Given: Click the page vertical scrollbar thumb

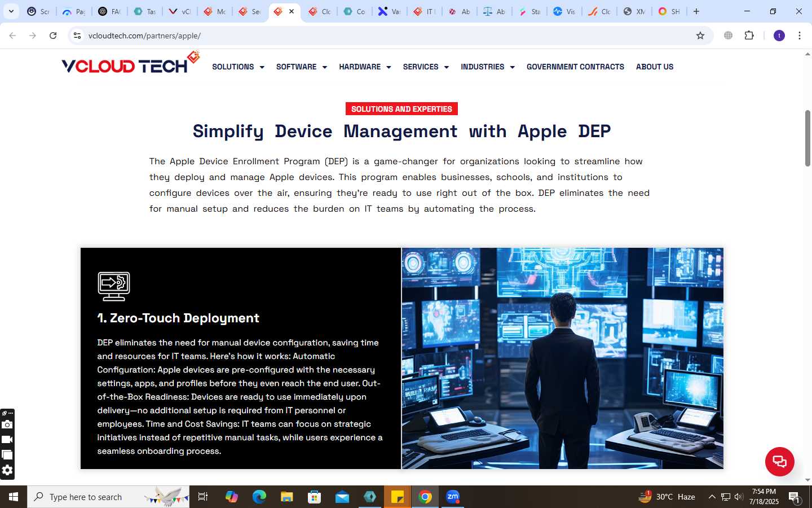Looking at the screenshot, I should 807,138.
